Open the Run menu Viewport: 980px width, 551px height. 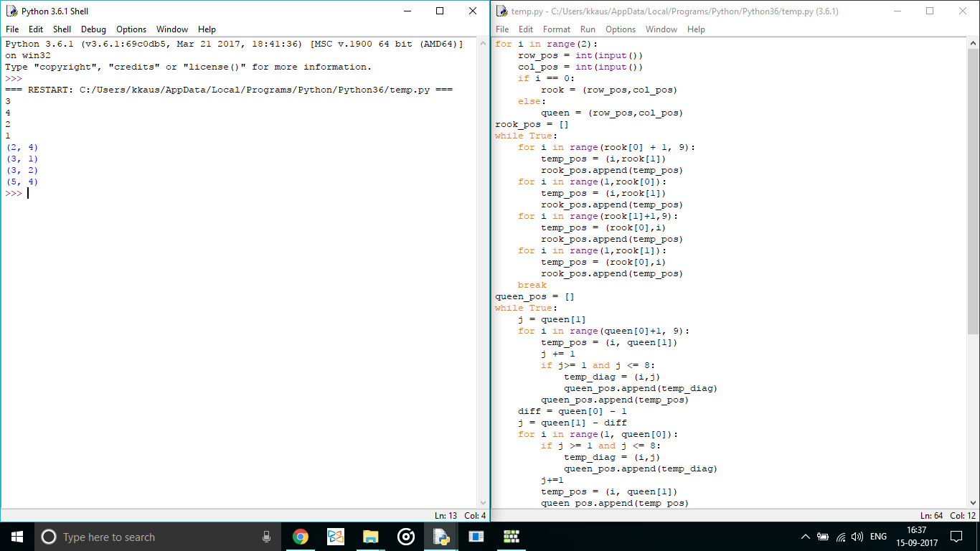(x=588, y=29)
